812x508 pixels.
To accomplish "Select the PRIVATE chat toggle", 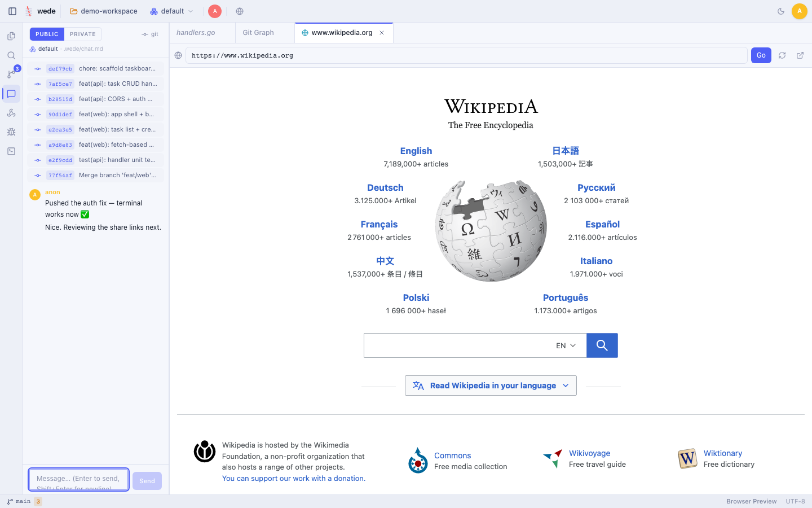I will click(83, 34).
